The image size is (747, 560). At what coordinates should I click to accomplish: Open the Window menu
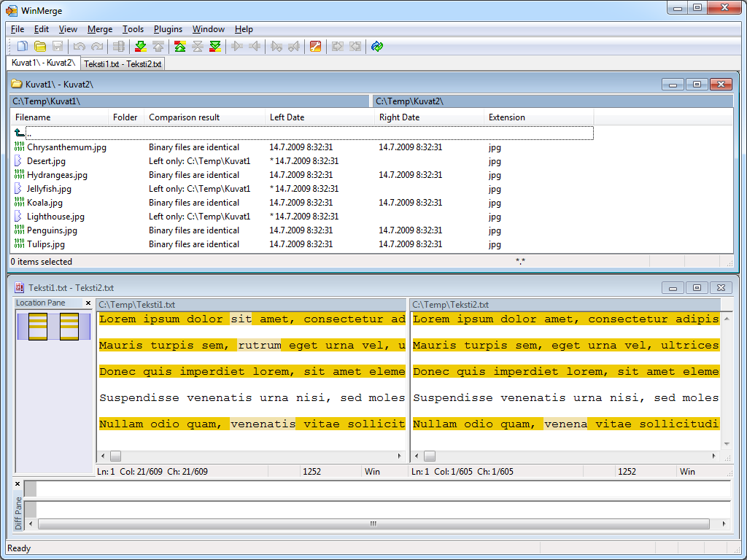pos(208,29)
